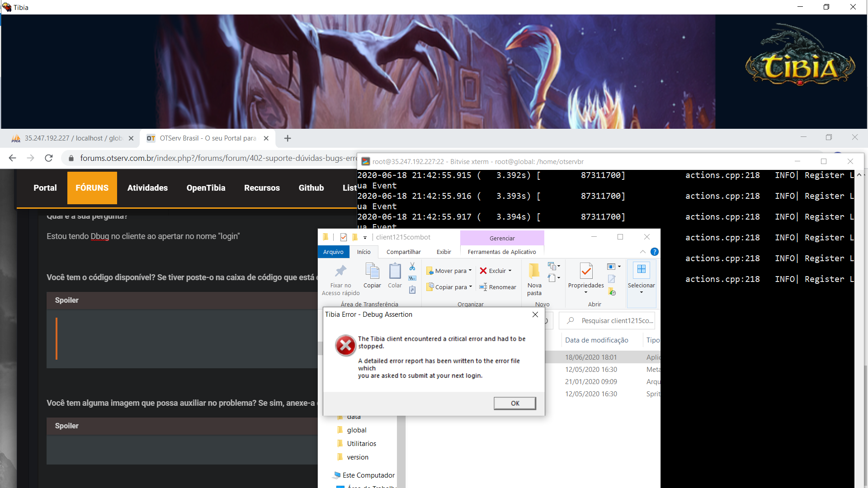The image size is (868, 488).
Task: Customize quick access toolbar dropdown arrow
Action: click(365, 238)
